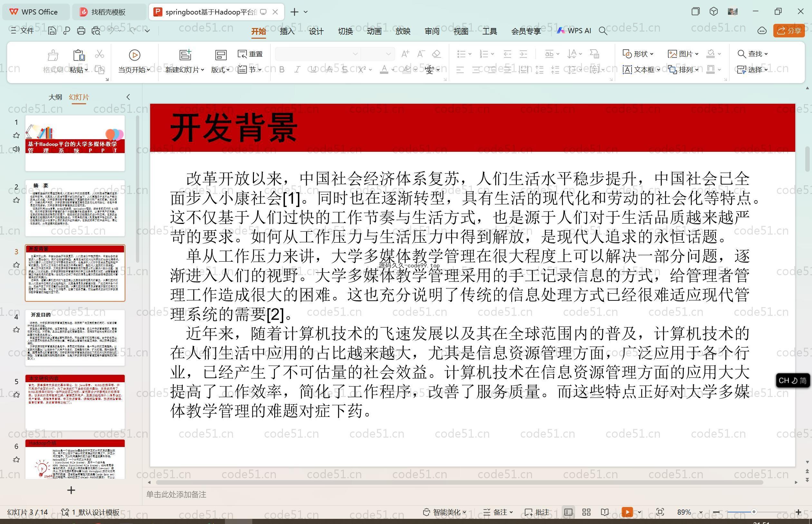Click the search magnifier icon

pos(603,31)
